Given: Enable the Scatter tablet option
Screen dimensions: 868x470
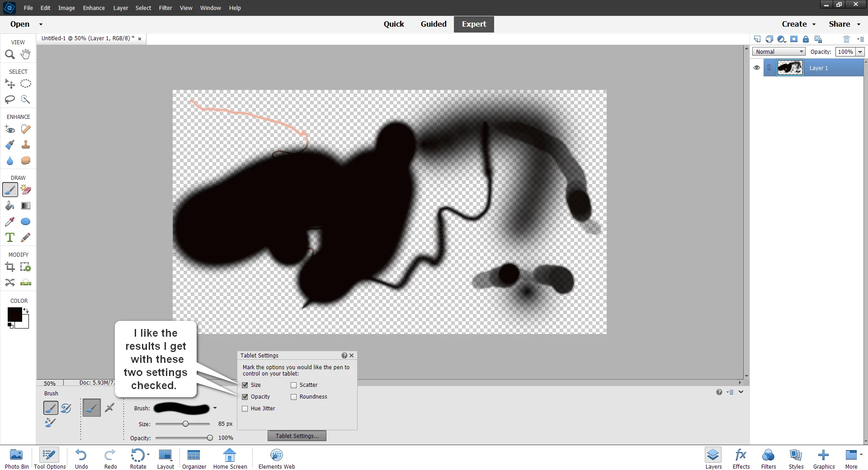Looking at the screenshot, I should click(x=294, y=385).
